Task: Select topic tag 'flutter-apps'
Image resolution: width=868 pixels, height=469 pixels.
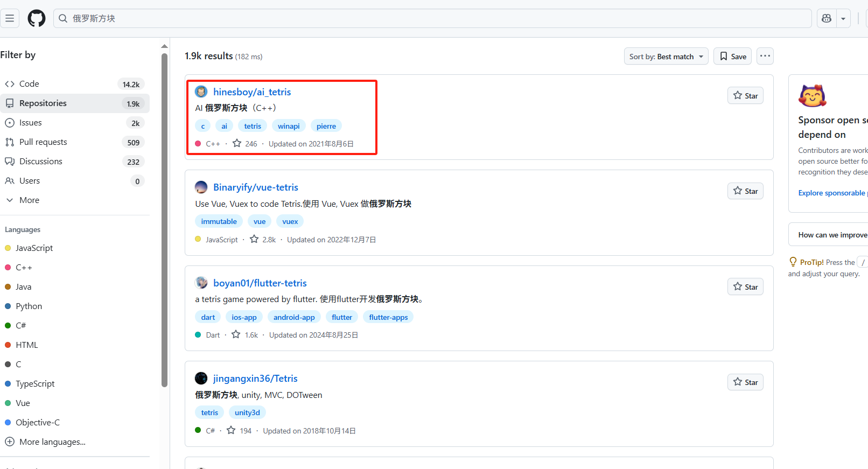Action: (389, 317)
